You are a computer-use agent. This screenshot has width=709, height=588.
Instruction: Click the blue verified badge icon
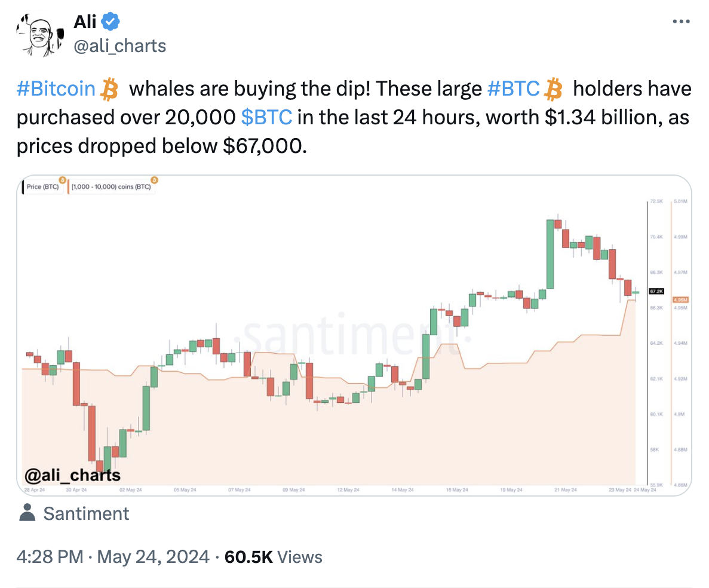[x=111, y=22]
